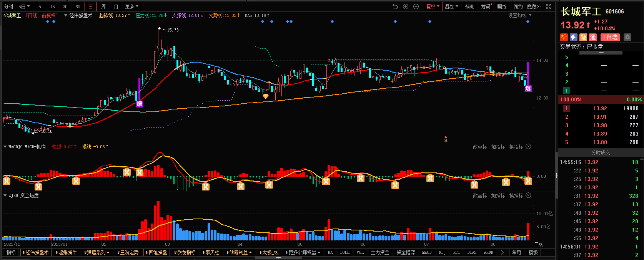The image size is (644, 260).
Task: Zoom out chart with minus circle icon
Action: (x=416, y=7)
